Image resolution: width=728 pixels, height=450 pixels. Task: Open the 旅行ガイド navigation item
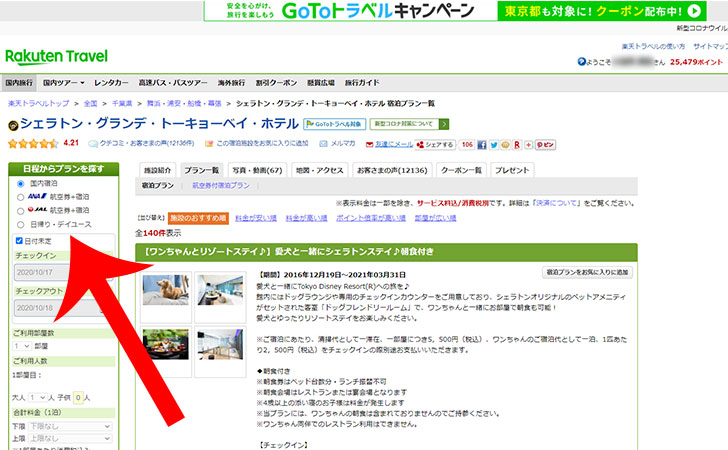(x=362, y=83)
